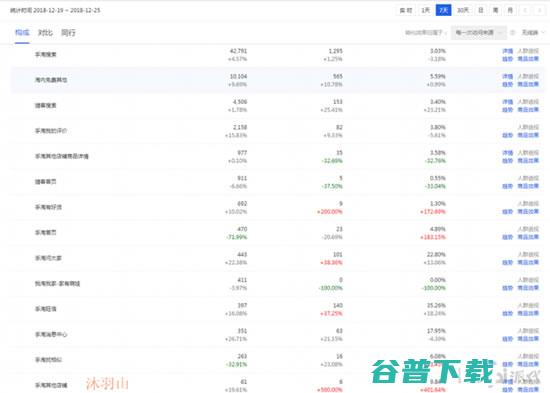
Task: Click 人群透视 in the 手淘消息中心 row
Action: tap(528, 331)
